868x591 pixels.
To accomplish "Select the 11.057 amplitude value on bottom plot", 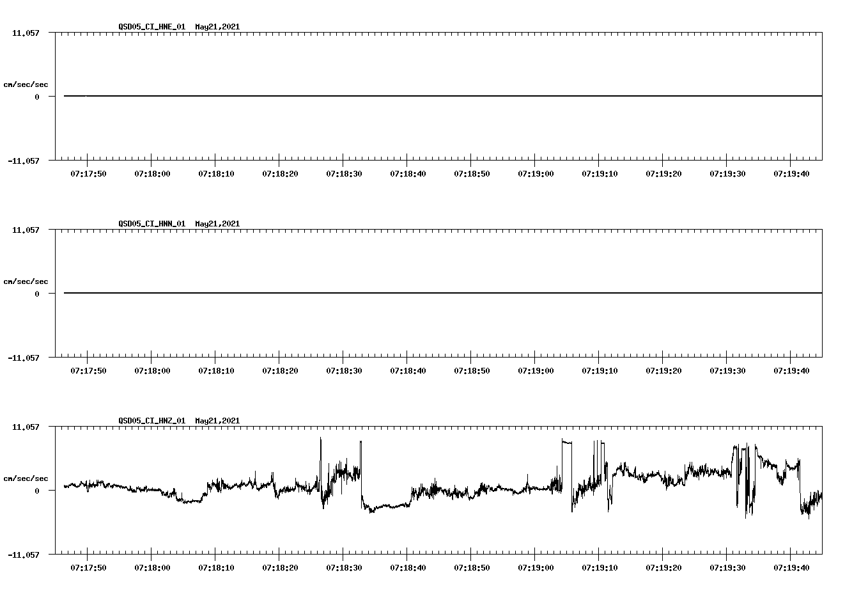I will pos(27,427).
